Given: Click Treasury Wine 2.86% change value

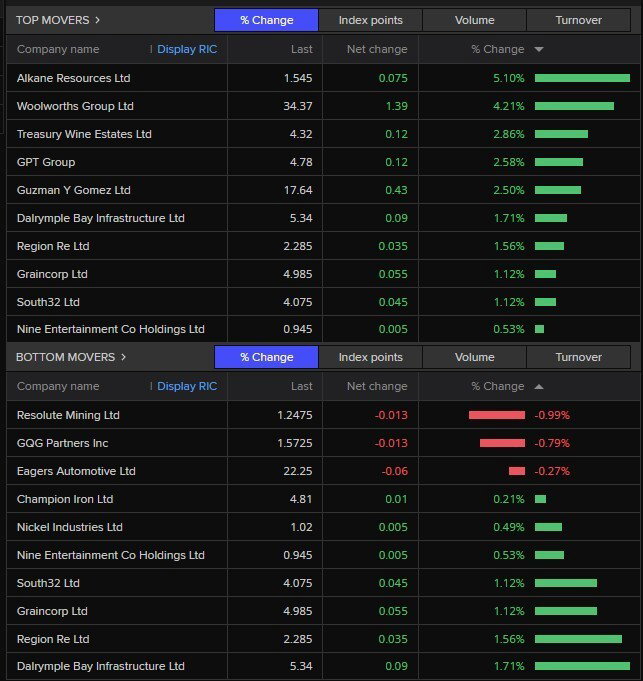Looking at the screenshot, I should (x=509, y=134).
